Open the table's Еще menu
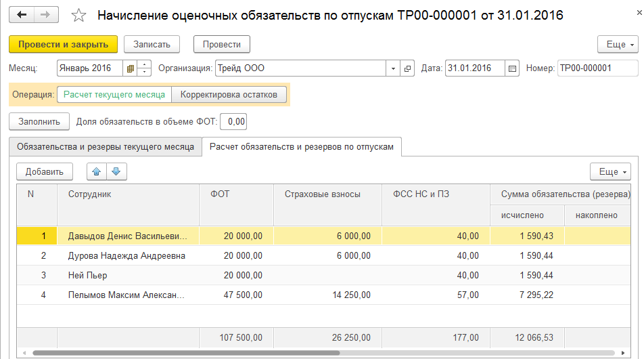Viewport: 644px width, 359px height. tap(610, 172)
